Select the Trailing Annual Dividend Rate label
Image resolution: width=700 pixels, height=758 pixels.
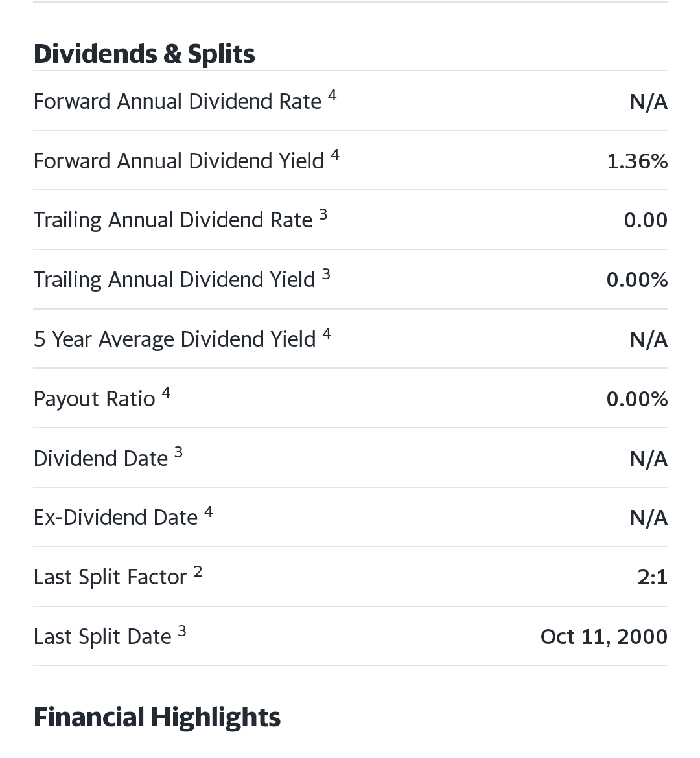172,220
